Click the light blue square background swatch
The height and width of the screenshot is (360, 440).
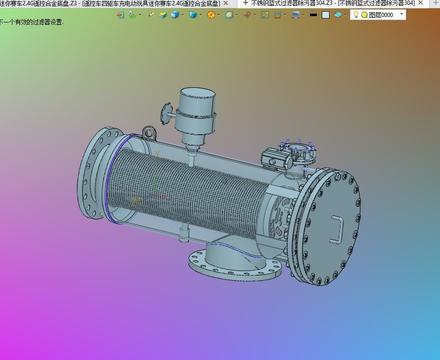pyautogui.click(x=326, y=15)
